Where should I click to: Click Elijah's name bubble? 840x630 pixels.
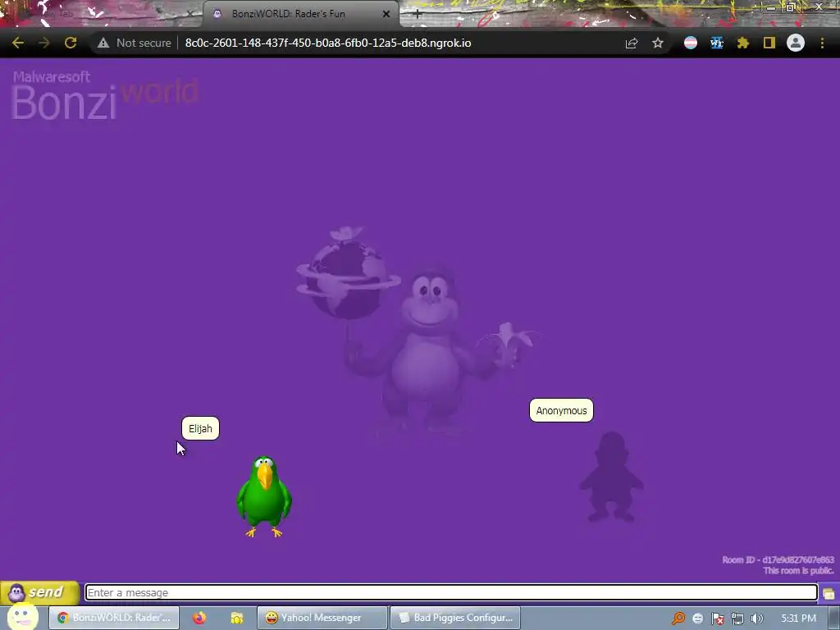[200, 428]
